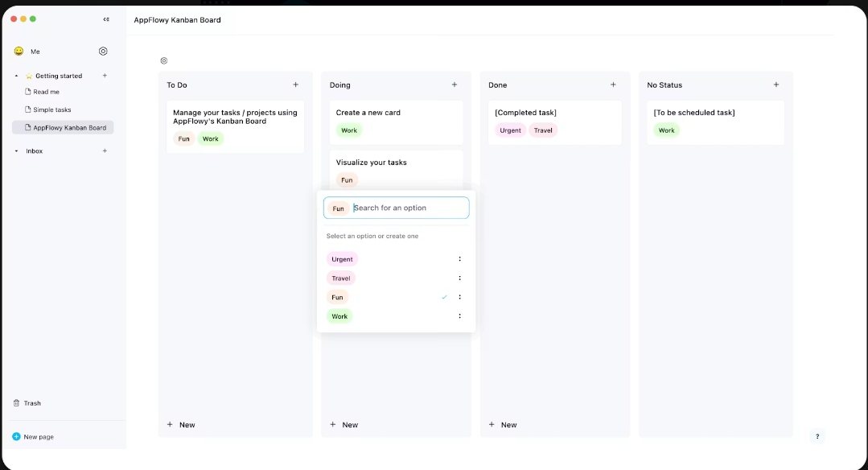The image size is (868, 470).
Task: Add a page under Getting started
Action: (x=105, y=76)
